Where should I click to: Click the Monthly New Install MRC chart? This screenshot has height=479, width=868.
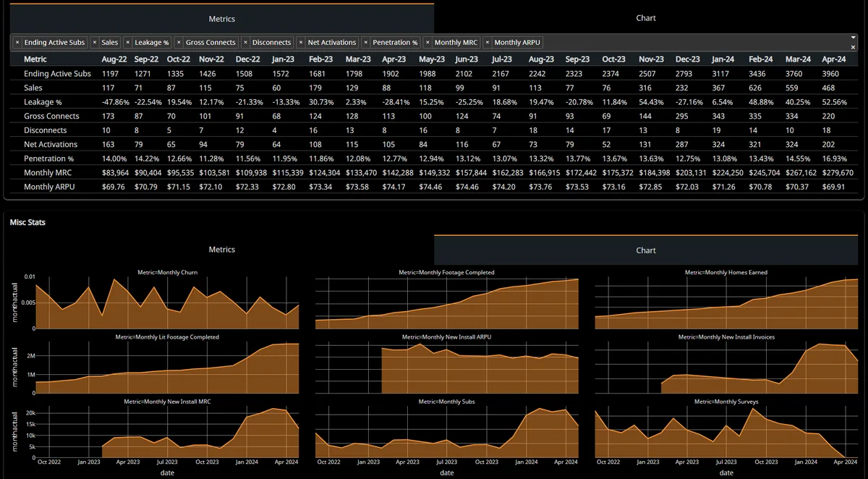(167, 432)
